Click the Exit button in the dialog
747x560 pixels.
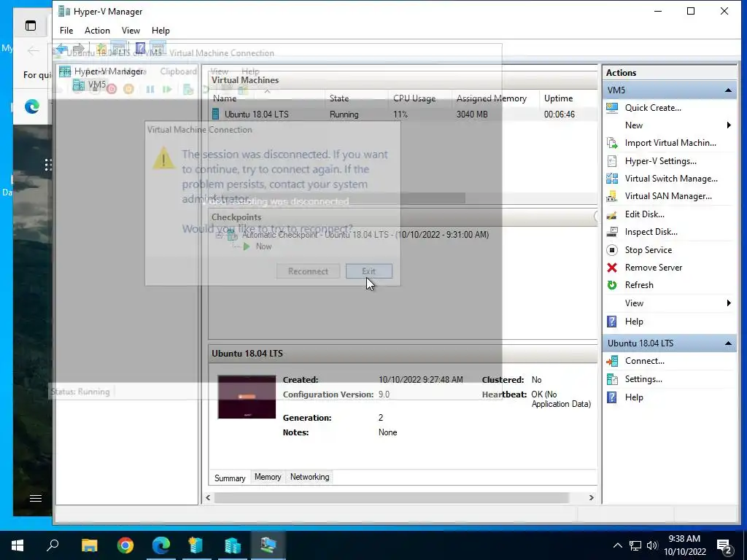pos(368,271)
